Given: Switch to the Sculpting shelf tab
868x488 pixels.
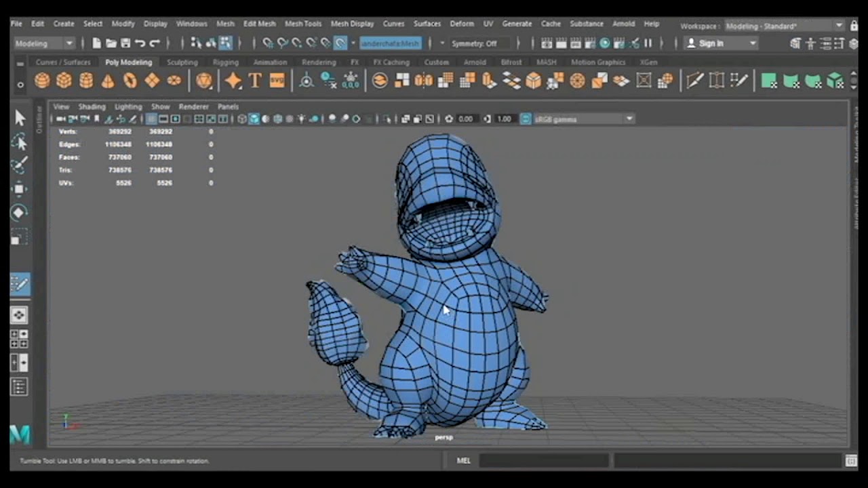Looking at the screenshot, I should [x=182, y=62].
